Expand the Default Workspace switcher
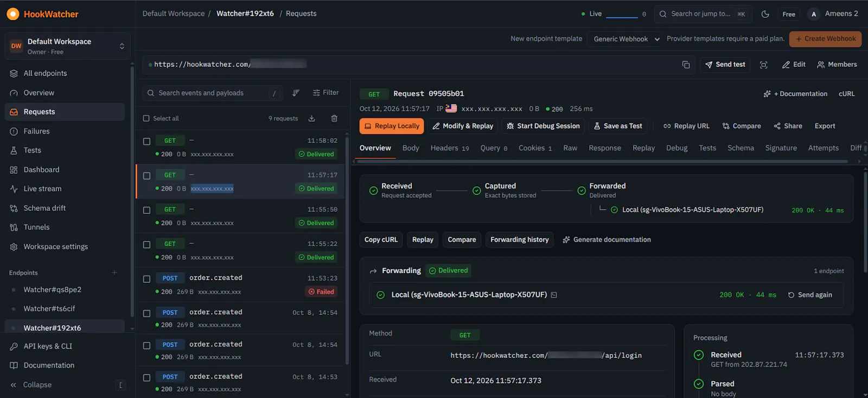Screen dimensions: 868x398 [67, 46]
